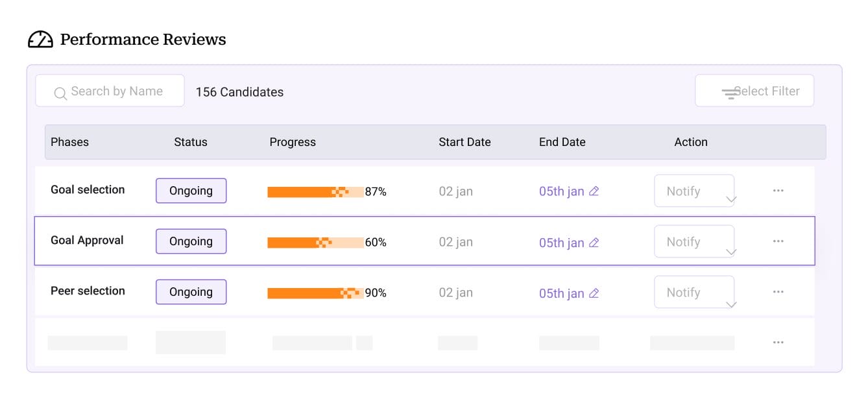Toggle the Ongoing status for Peer selection
This screenshot has height=397, width=868.
pyautogui.click(x=191, y=291)
